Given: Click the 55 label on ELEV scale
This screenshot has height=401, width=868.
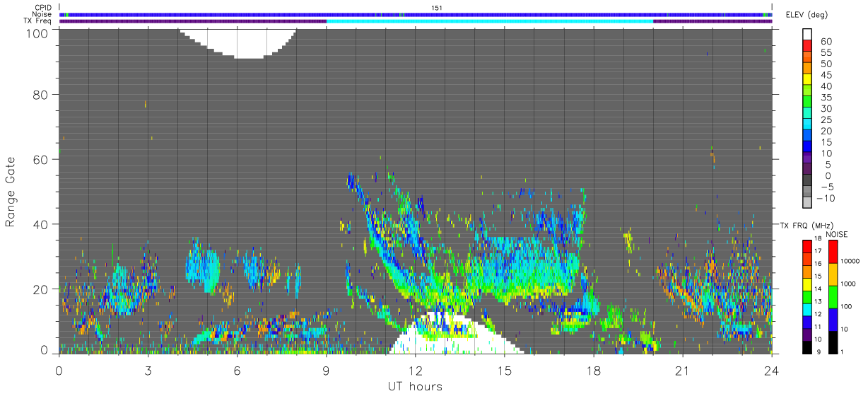Looking at the screenshot, I should click(826, 53).
